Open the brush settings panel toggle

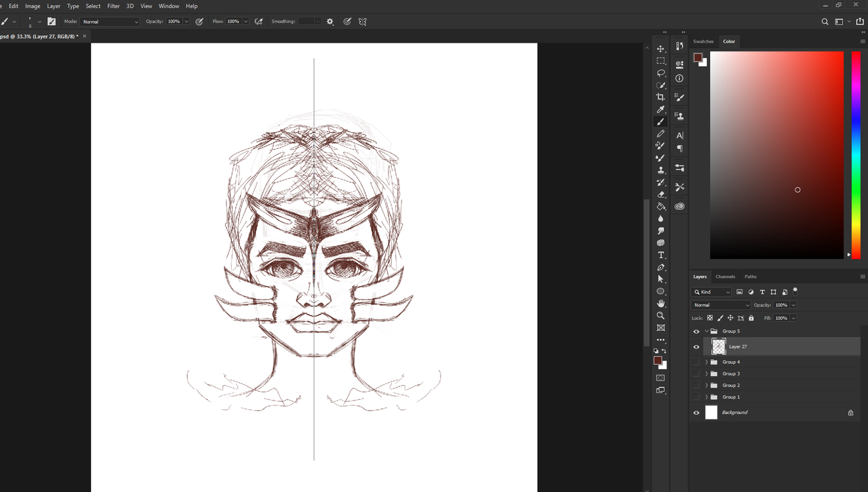pos(52,22)
